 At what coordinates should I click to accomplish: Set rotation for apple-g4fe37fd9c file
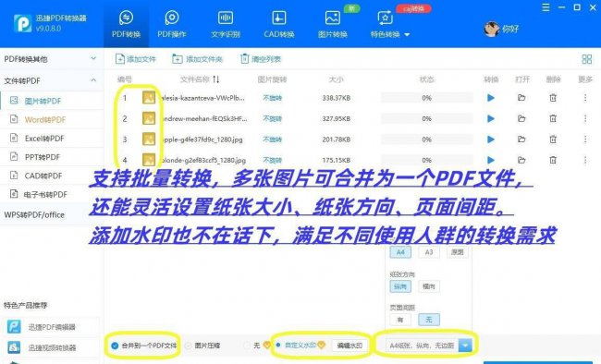pos(272,140)
